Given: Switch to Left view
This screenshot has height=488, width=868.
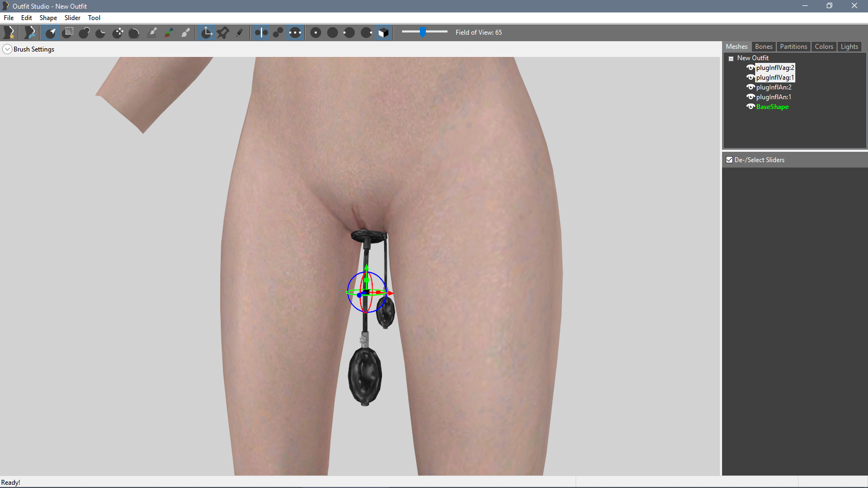Looking at the screenshot, I should pos(349,33).
